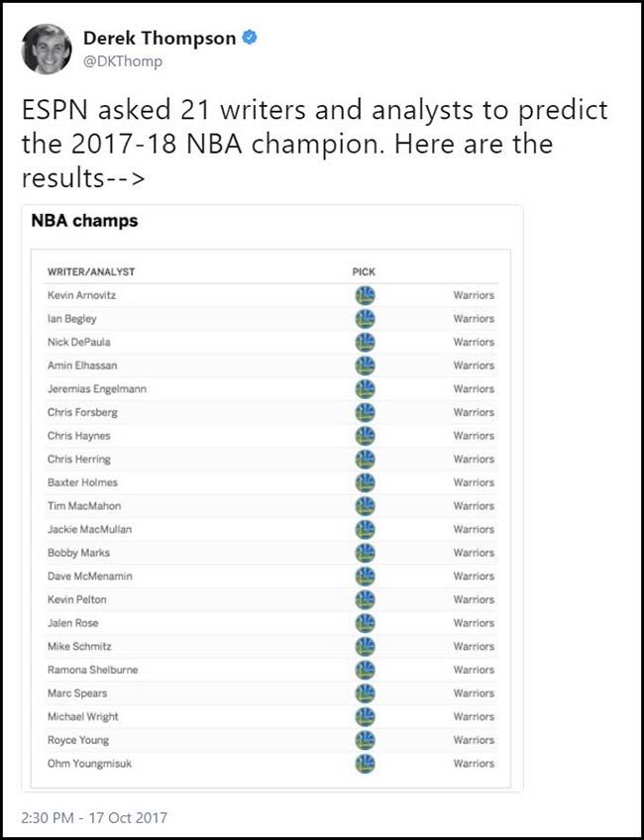Open the Derek Thompson display name
This screenshot has width=644, height=840.
point(160,39)
